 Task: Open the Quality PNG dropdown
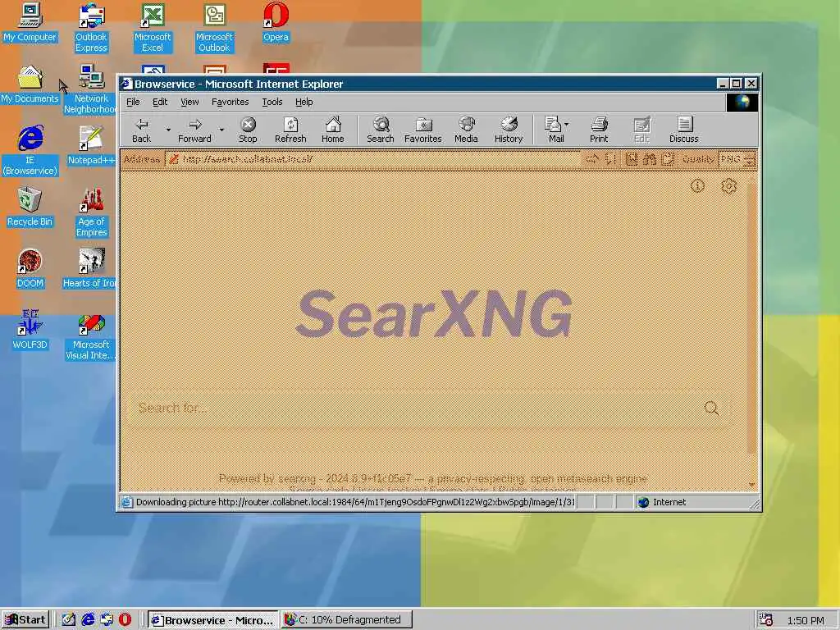[x=737, y=159]
